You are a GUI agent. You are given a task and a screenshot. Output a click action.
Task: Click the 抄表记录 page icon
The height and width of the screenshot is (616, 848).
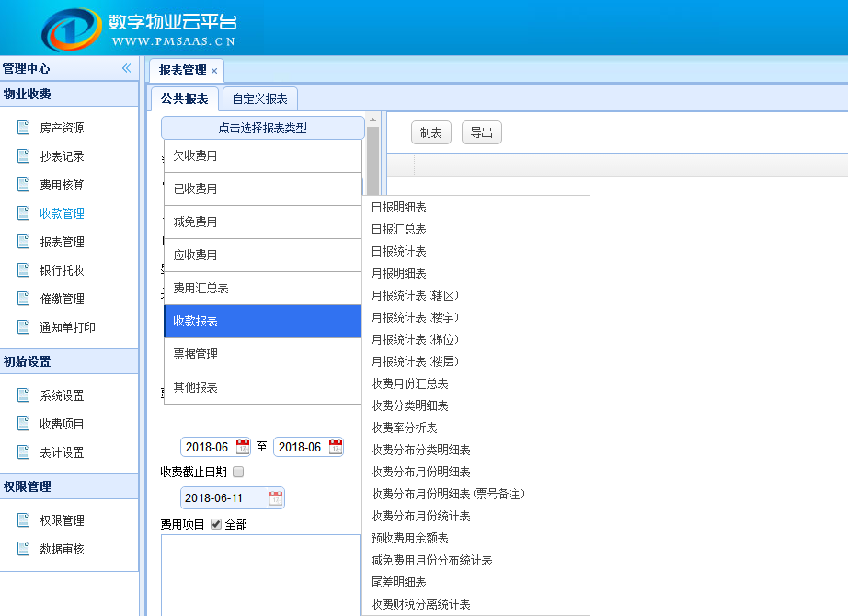tap(23, 156)
